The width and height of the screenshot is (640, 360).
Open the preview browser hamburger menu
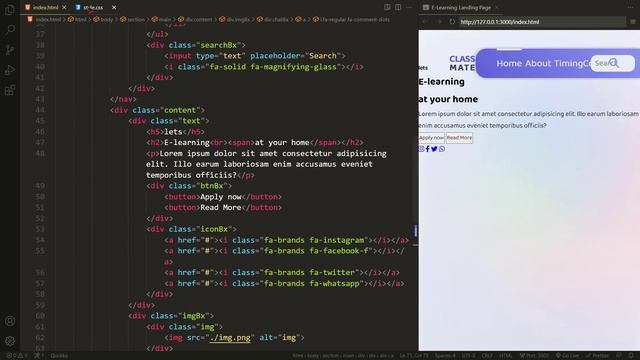pyautogui.click(x=633, y=22)
